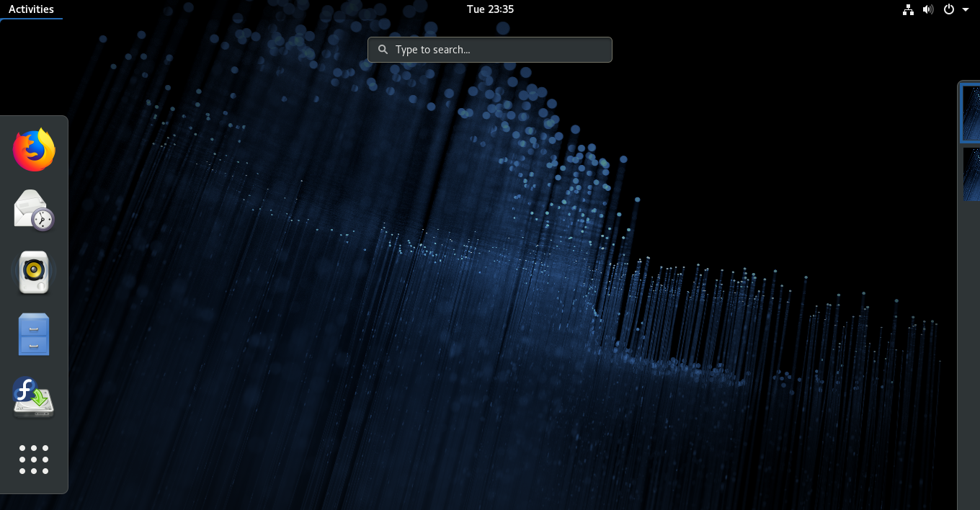Image resolution: width=980 pixels, height=510 pixels.
Task: Expand the system menu arrow
Action: point(966,9)
